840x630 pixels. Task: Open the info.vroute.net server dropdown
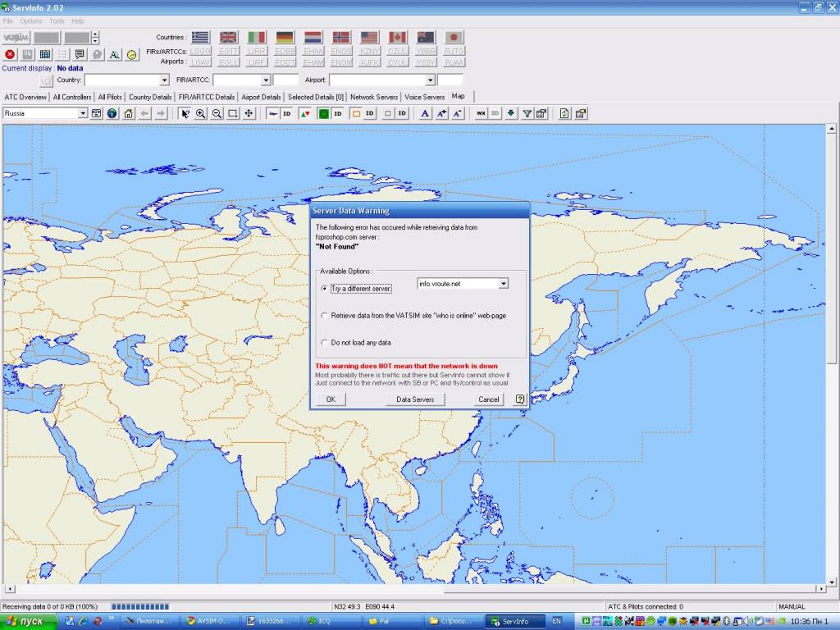point(504,284)
